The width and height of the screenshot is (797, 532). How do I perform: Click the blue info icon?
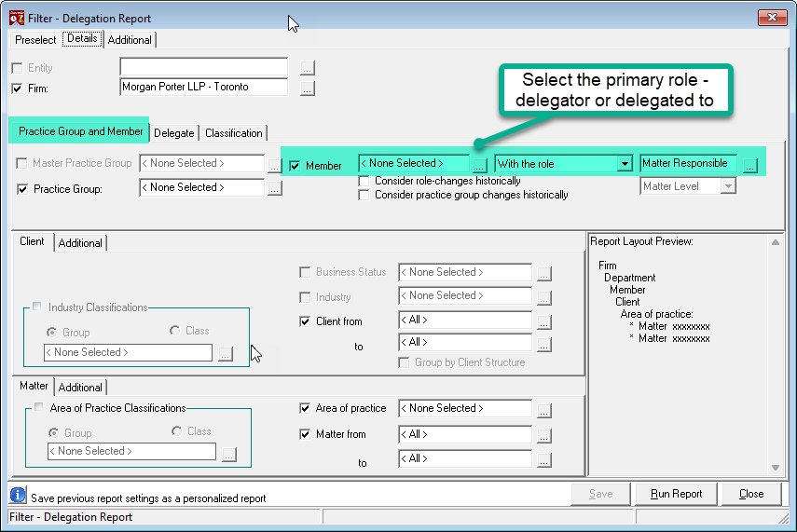point(18,495)
